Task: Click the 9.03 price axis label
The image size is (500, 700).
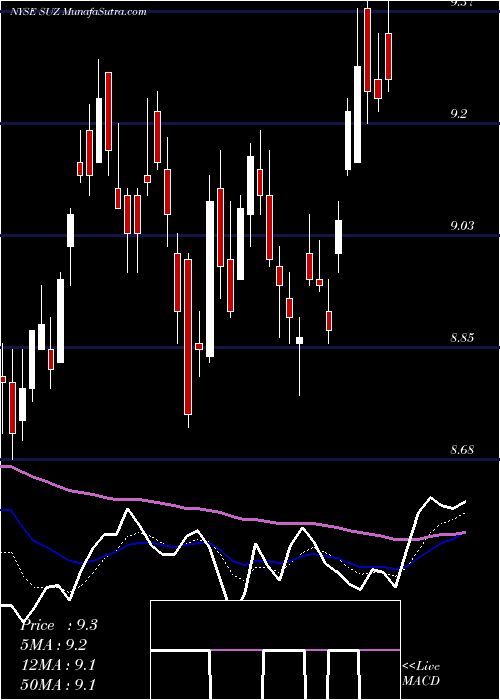Action: [x=462, y=226]
